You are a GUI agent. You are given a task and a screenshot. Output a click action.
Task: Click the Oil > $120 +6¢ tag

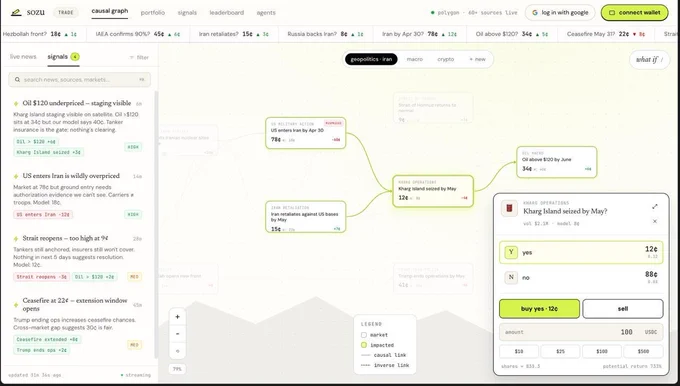pyautogui.click(x=36, y=141)
